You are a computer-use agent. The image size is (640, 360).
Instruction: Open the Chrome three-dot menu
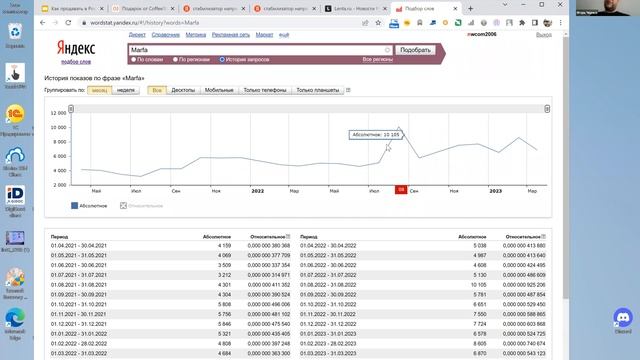pos(560,23)
